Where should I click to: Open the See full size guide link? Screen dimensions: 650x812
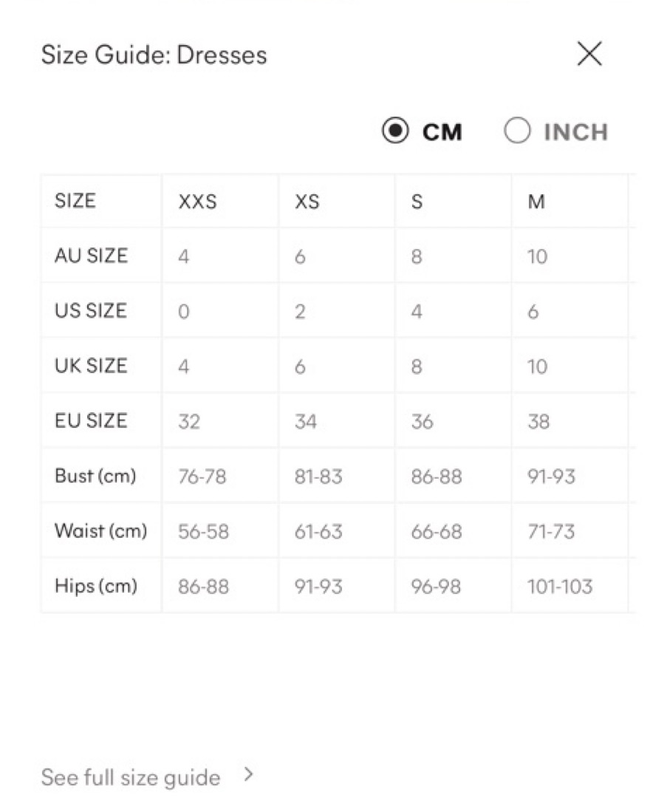pos(131,777)
